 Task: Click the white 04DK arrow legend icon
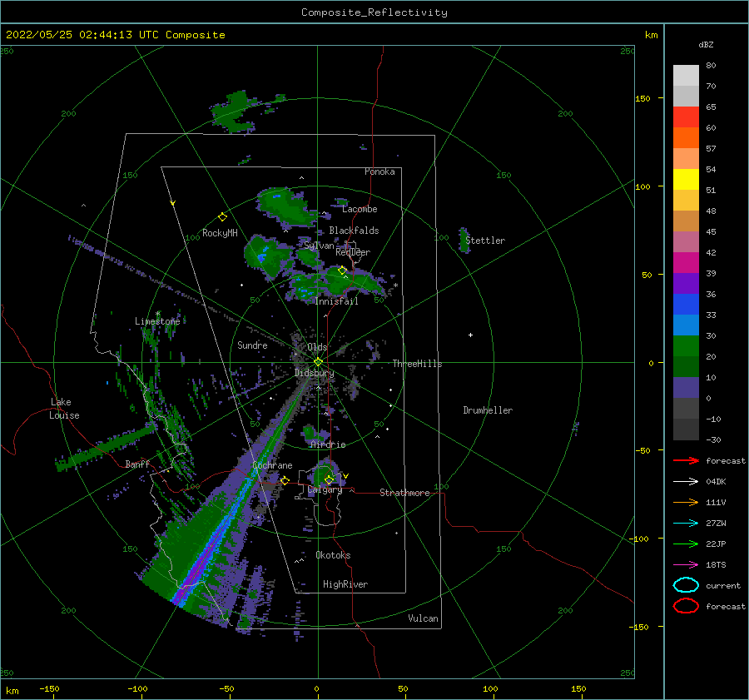686,481
